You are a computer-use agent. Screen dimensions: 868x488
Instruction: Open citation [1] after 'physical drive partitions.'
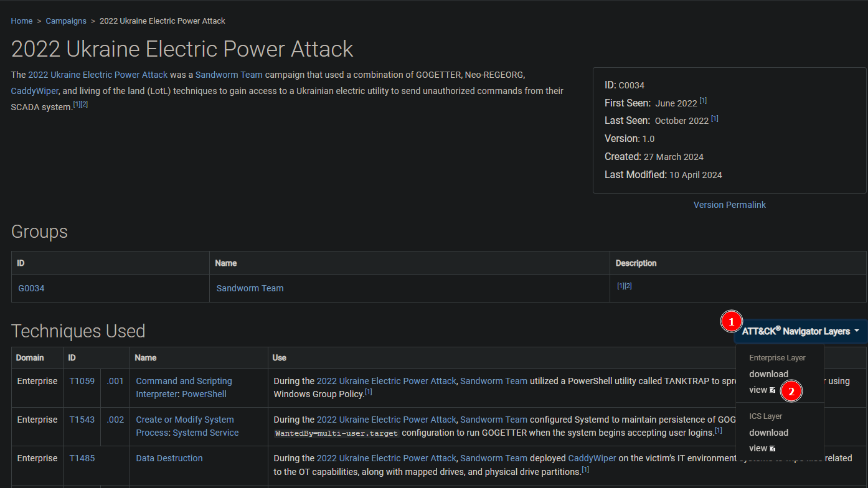pyautogui.click(x=585, y=469)
